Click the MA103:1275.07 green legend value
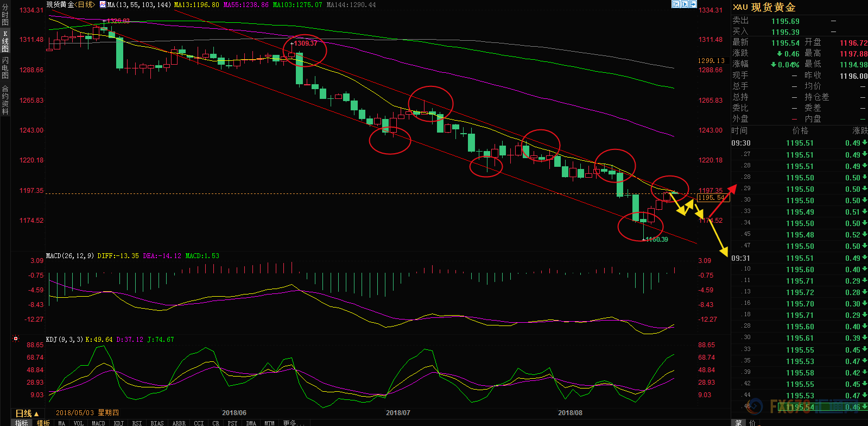 click(x=297, y=4)
